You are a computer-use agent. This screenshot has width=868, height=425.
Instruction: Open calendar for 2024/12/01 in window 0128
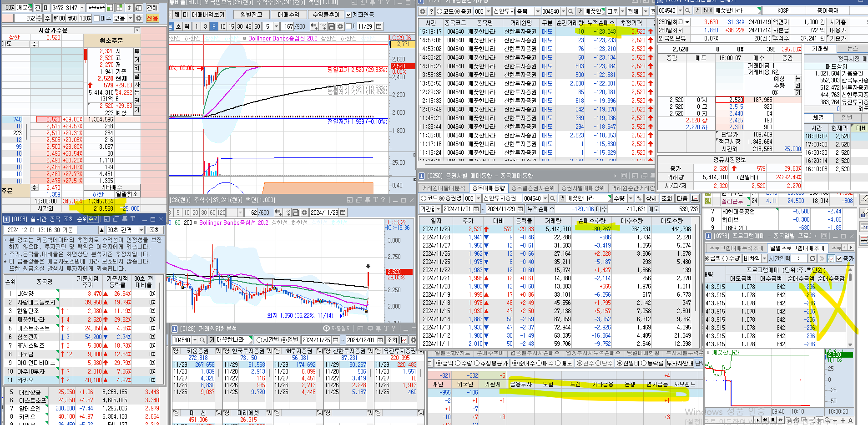pyautogui.click(x=380, y=340)
